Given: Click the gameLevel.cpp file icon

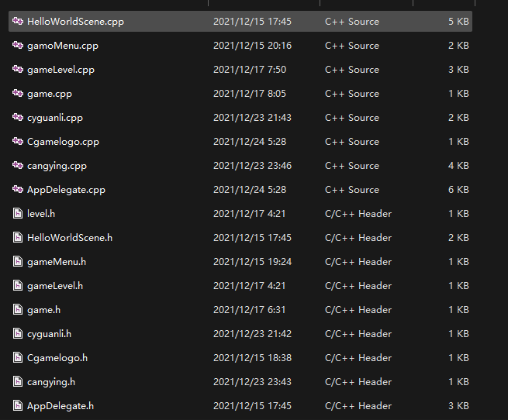Looking at the screenshot, I should 18,70.
